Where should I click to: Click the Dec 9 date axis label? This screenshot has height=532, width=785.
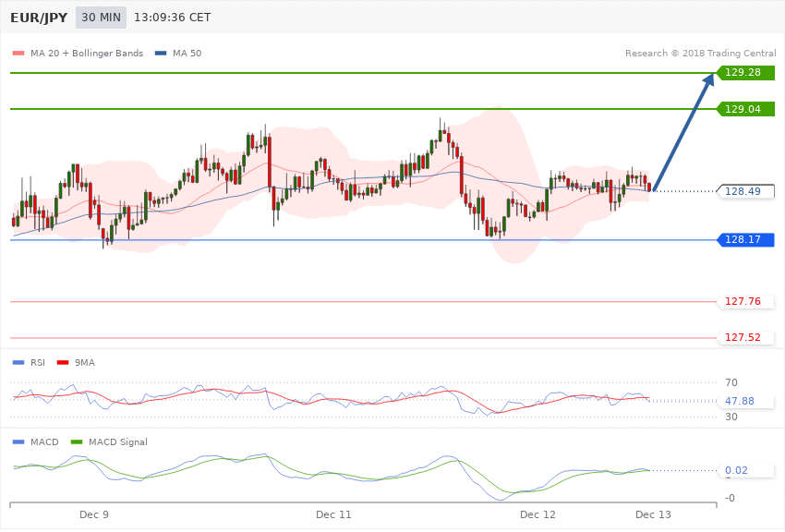pyautogui.click(x=94, y=514)
